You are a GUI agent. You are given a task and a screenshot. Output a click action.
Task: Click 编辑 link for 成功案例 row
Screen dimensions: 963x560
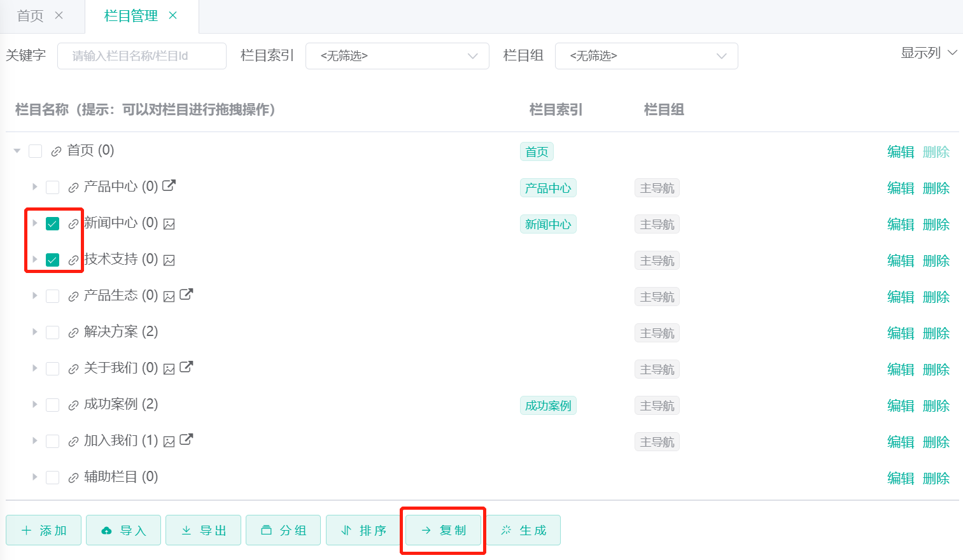(900, 406)
